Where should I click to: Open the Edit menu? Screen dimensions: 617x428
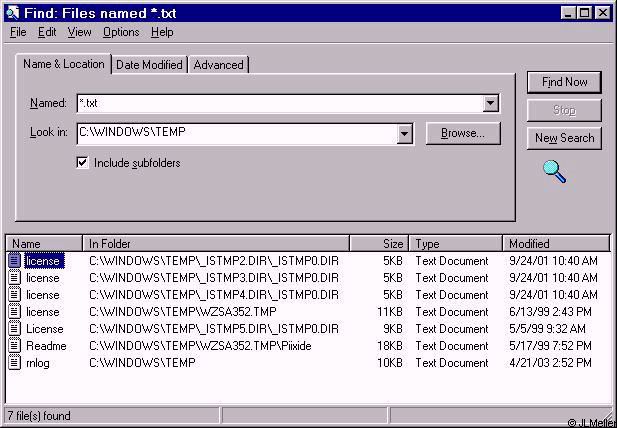coord(47,32)
